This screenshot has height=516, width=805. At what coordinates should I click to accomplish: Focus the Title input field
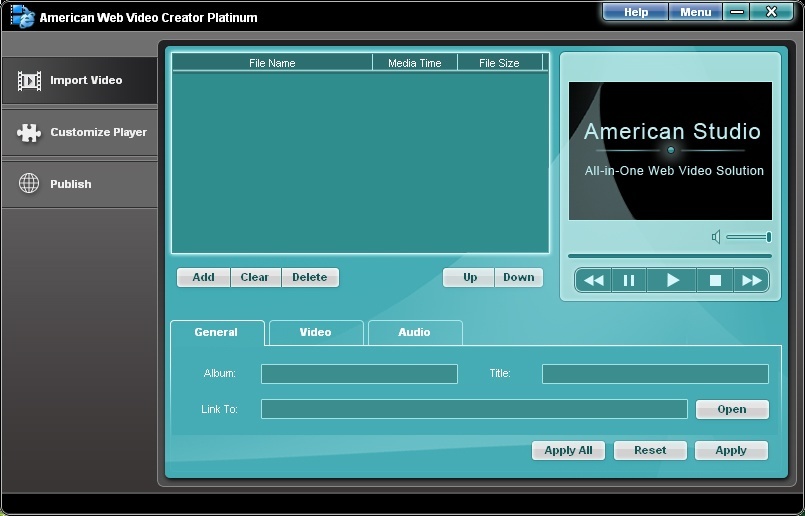click(x=655, y=374)
